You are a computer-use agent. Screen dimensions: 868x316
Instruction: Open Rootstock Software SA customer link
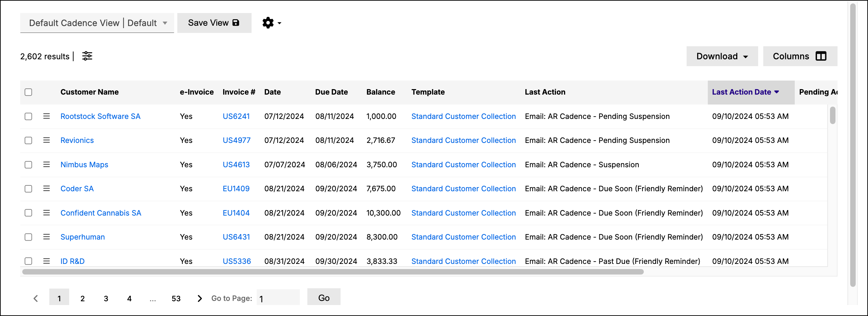coord(101,116)
